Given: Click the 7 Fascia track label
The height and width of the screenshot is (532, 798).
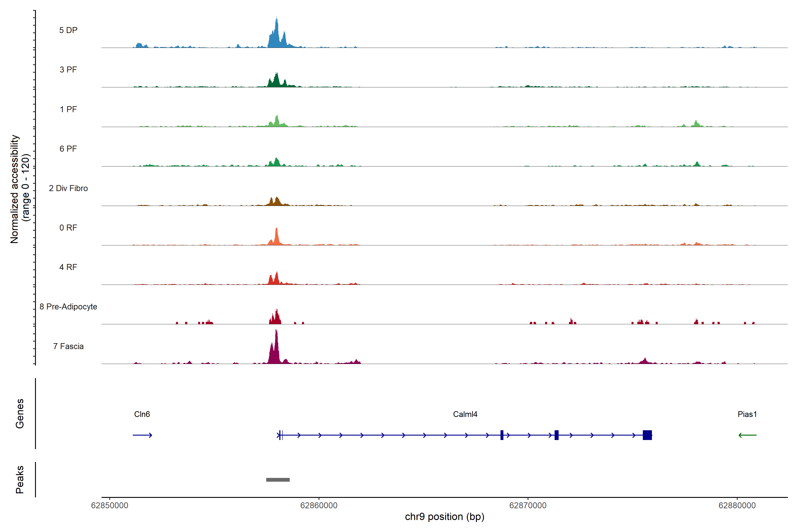Looking at the screenshot, I should point(68,346).
